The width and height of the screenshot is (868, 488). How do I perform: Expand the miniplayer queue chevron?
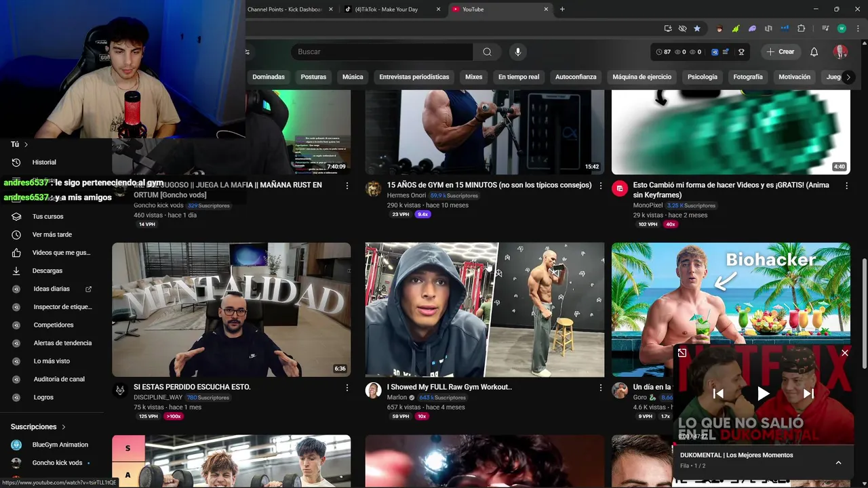click(838, 463)
